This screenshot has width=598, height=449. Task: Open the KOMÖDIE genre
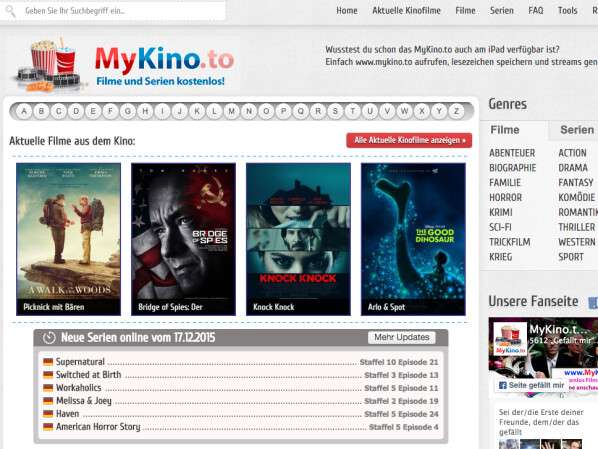coord(576,198)
